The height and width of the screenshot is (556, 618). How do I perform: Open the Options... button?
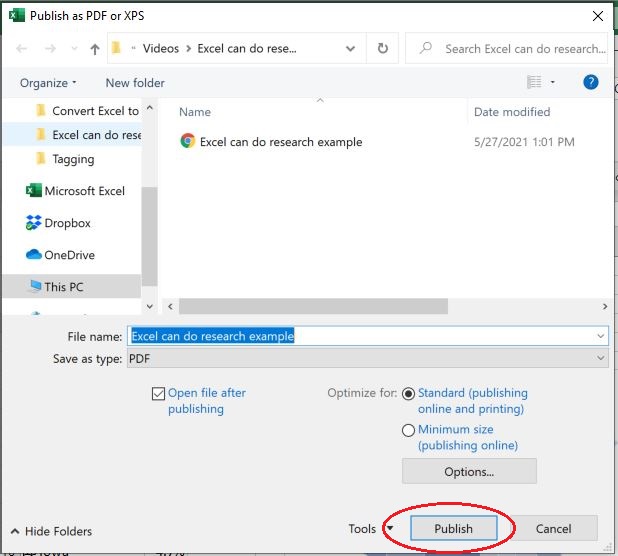tap(469, 471)
